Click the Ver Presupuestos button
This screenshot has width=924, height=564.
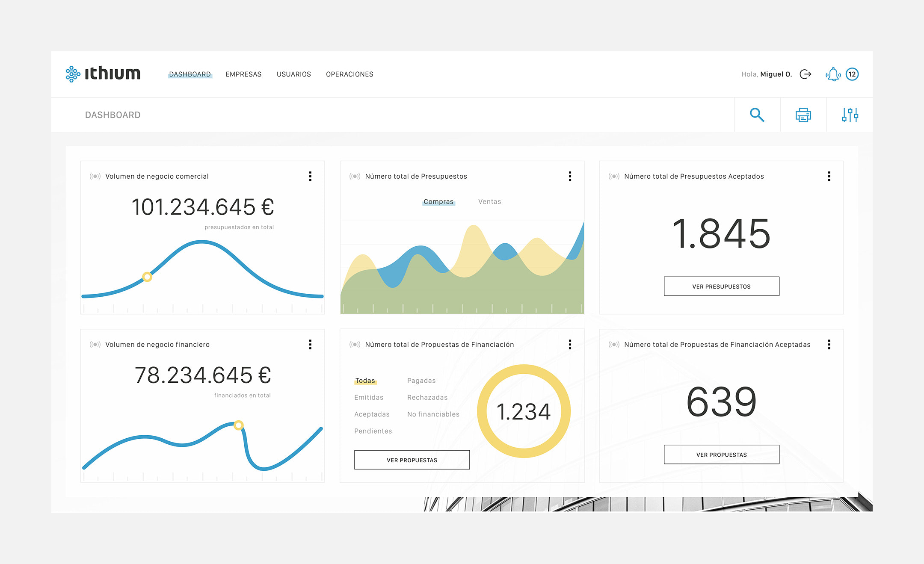point(721,286)
